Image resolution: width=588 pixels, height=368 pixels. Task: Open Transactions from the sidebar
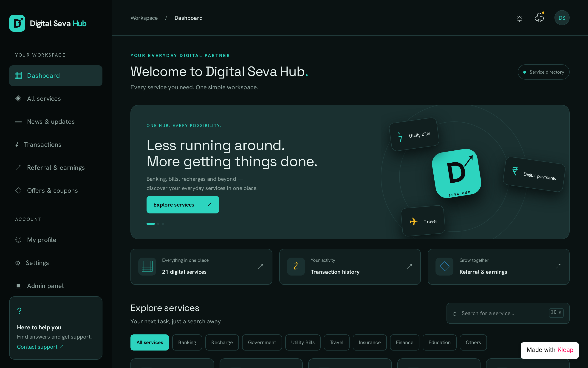56,145
